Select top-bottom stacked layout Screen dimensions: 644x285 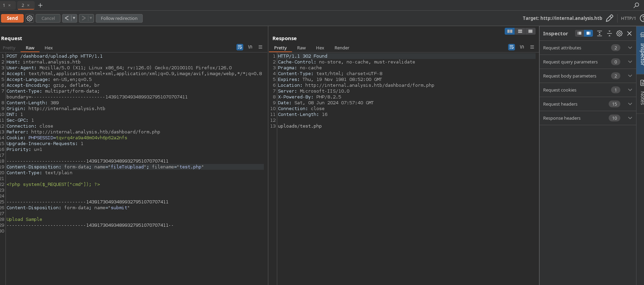coord(520,31)
